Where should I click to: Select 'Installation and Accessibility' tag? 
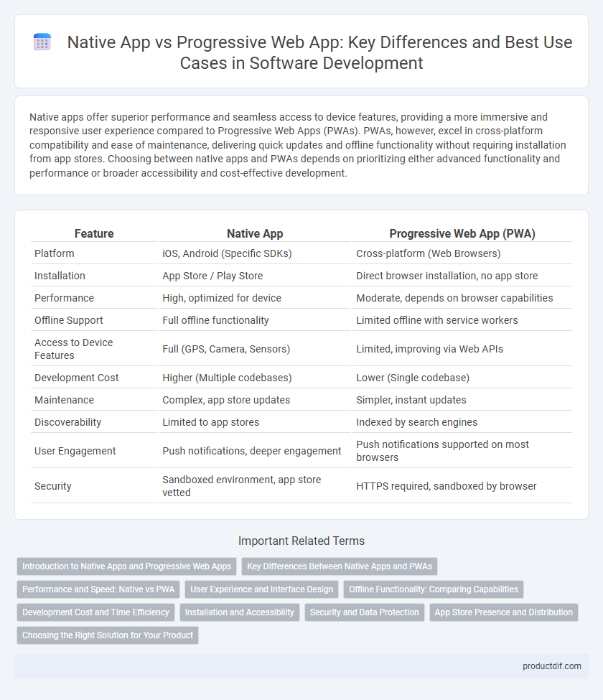(240, 612)
